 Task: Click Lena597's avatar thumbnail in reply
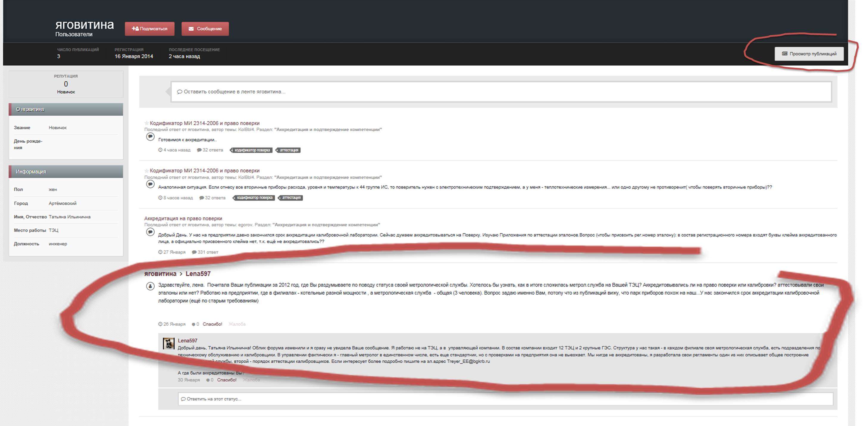(x=168, y=343)
